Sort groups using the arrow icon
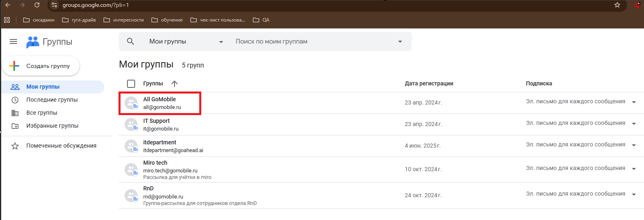This screenshot has width=644, height=220. click(x=174, y=84)
